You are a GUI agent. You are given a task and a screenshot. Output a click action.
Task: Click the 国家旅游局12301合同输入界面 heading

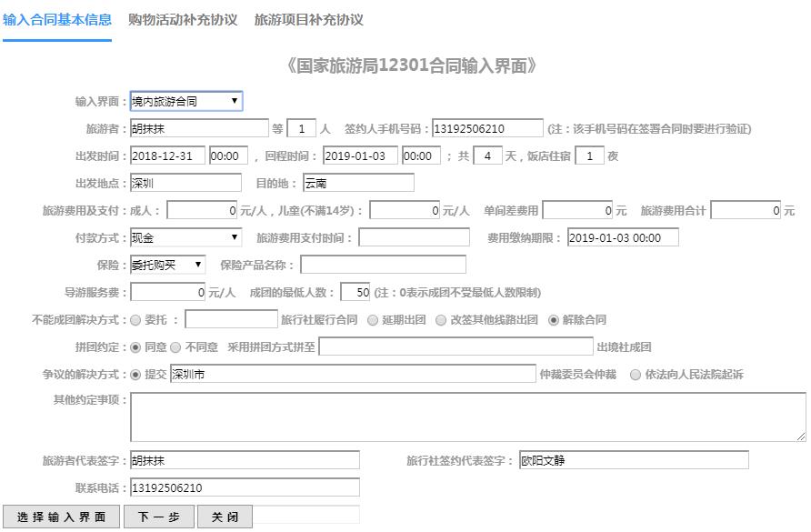[412, 65]
